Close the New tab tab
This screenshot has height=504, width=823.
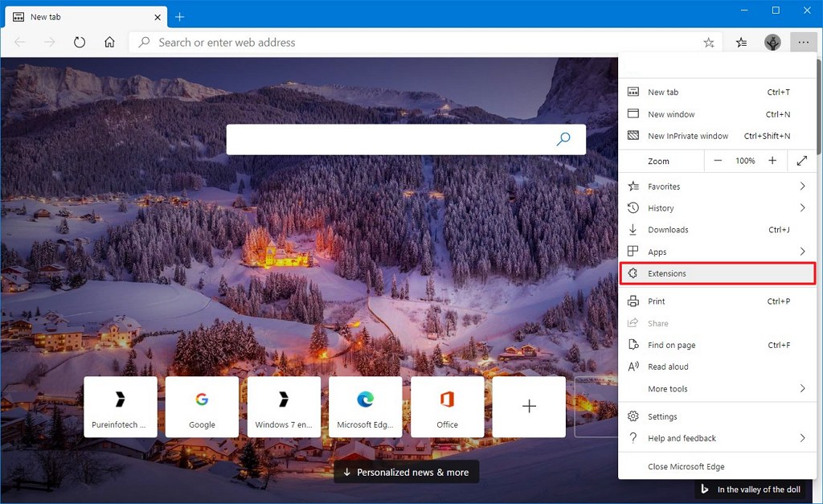pyautogui.click(x=158, y=18)
